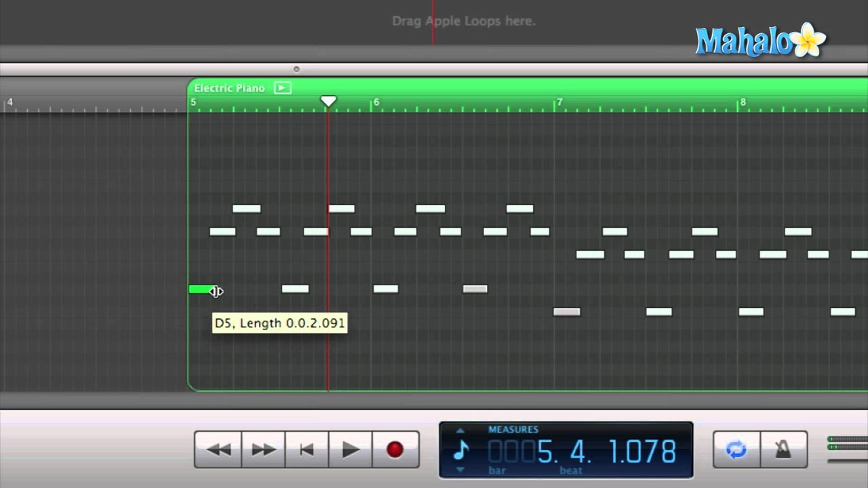
Task: Select the gray note near measure 7
Action: click(567, 312)
